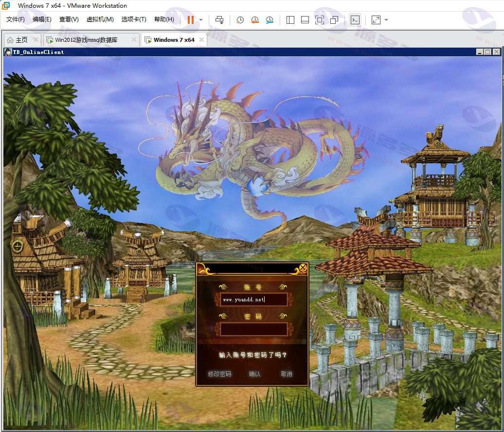Minimize the YB_OnlineClient game window
Screen dimensions: 504x432
[x=480, y=52]
